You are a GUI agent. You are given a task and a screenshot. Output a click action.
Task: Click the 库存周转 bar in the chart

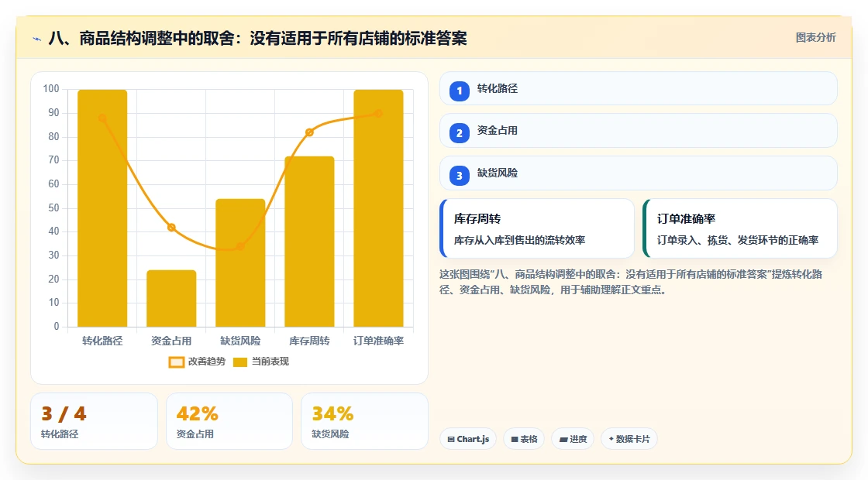tap(309, 242)
